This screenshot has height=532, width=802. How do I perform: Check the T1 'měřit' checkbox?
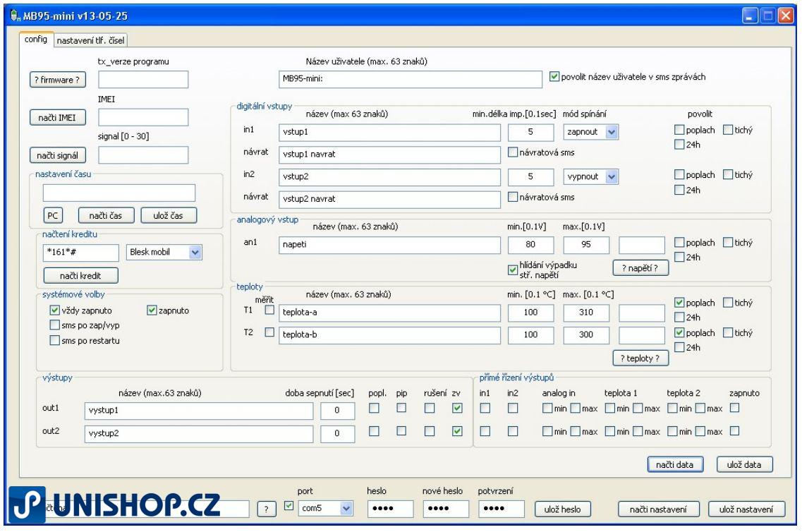coord(269,310)
